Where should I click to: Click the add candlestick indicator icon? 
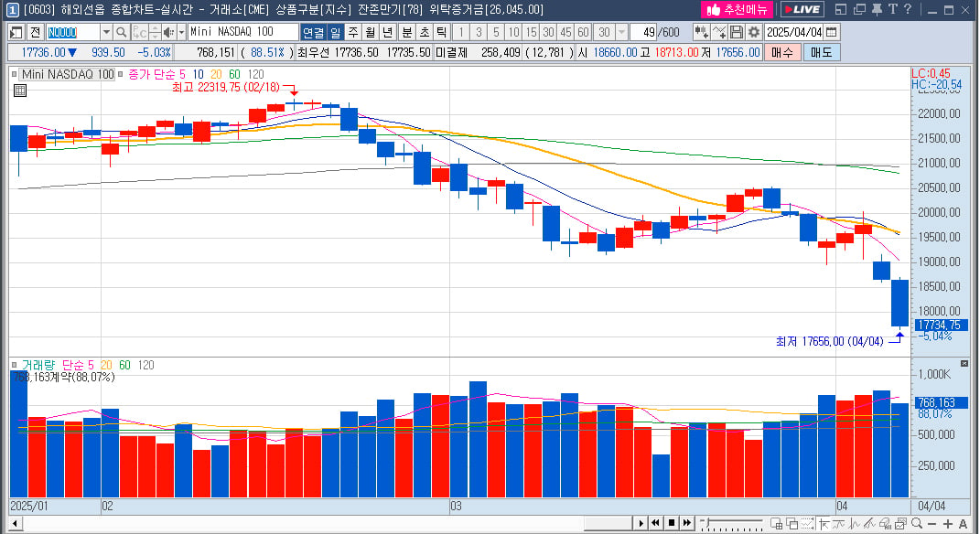702,32
